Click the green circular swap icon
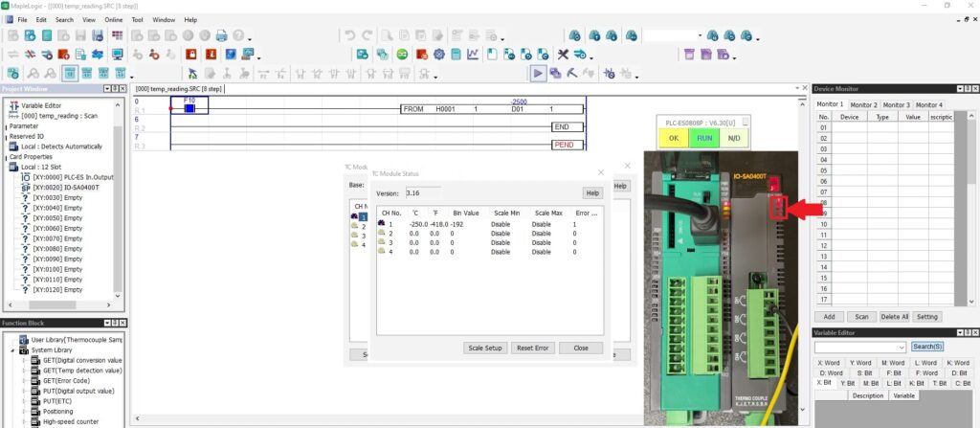Viewport: 980px width, 428px height. pos(402,55)
